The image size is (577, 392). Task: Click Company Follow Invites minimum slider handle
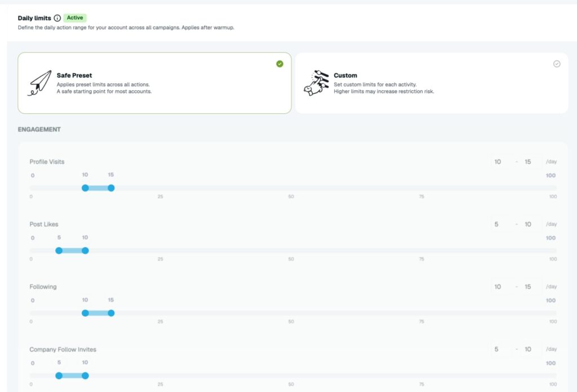click(59, 376)
